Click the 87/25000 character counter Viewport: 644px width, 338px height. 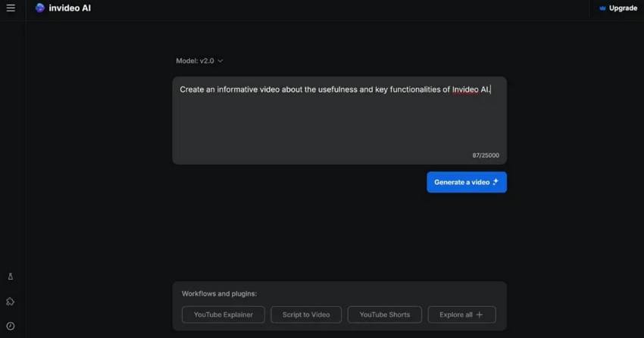[486, 155]
